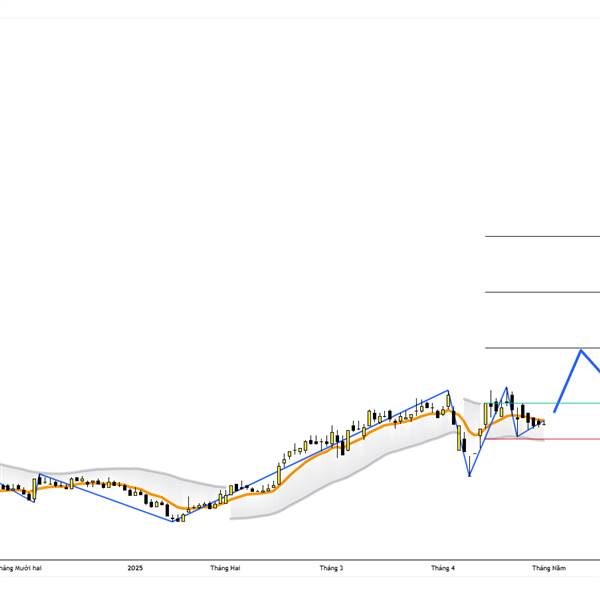The image size is (600, 600).
Task: Click the "Tháng Năm" axis label
Action: (549, 568)
